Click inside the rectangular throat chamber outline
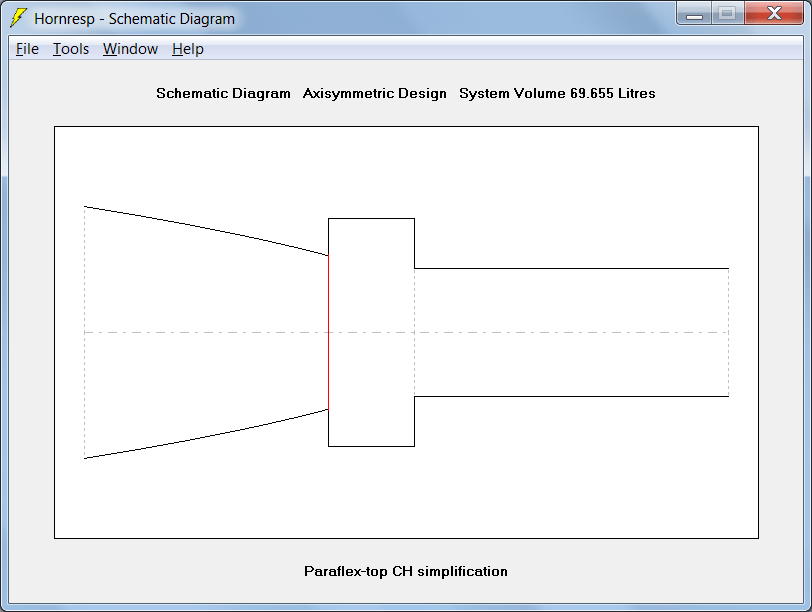The height and width of the screenshot is (612, 812). click(x=371, y=332)
